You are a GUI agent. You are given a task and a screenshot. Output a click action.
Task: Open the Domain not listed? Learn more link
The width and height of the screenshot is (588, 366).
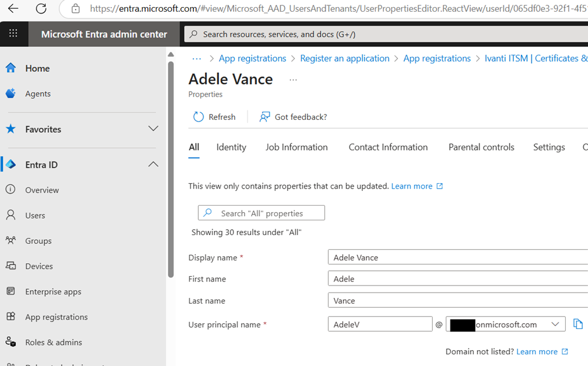click(x=537, y=351)
